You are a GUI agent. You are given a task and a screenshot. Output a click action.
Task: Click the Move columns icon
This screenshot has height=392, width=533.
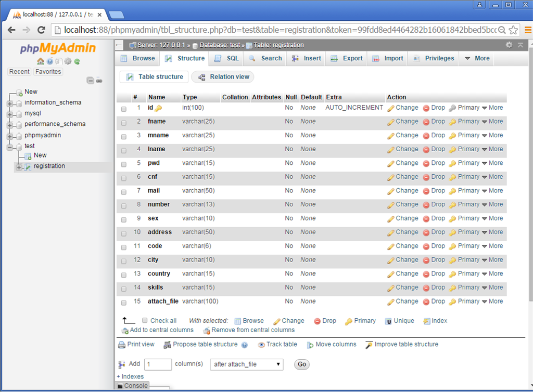(x=310, y=345)
